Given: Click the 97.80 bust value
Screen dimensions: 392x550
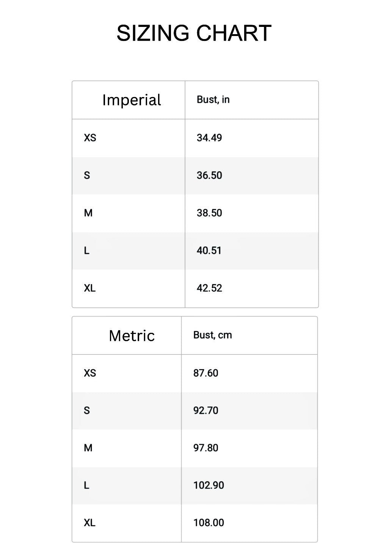Looking at the screenshot, I should click(206, 448).
